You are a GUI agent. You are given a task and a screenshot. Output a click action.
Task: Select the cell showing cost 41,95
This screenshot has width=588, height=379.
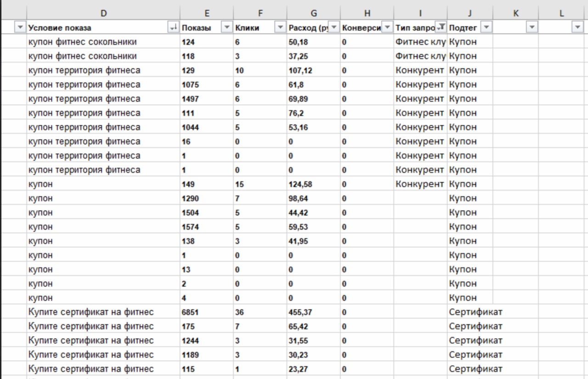pyautogui.click(x=314, y=241)
